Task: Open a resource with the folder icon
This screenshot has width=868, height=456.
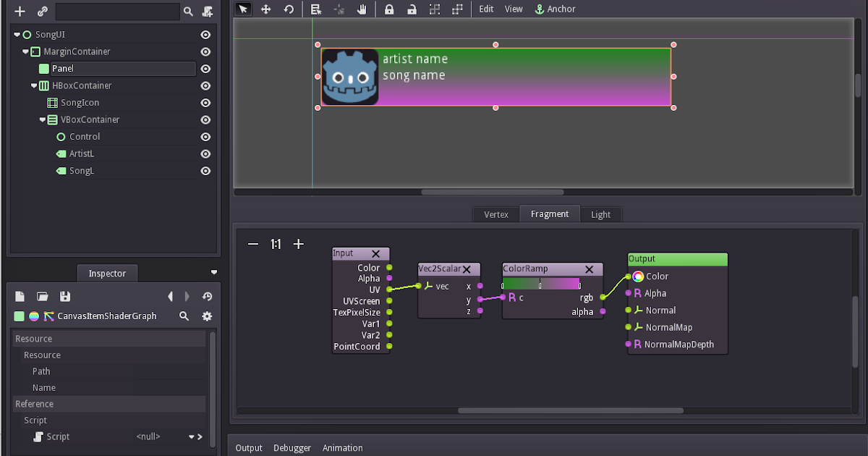Action: tap(42, 296)
